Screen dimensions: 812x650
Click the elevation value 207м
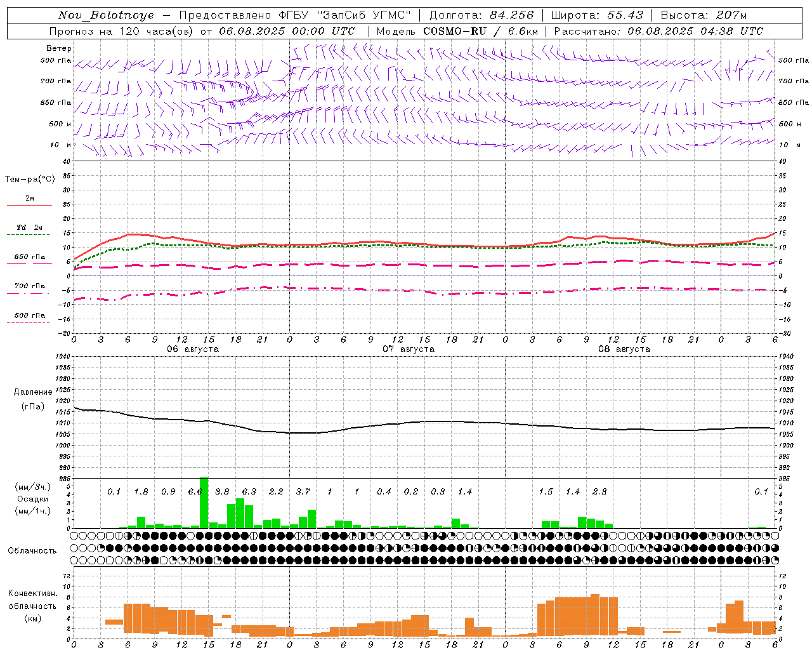(731, 15)
